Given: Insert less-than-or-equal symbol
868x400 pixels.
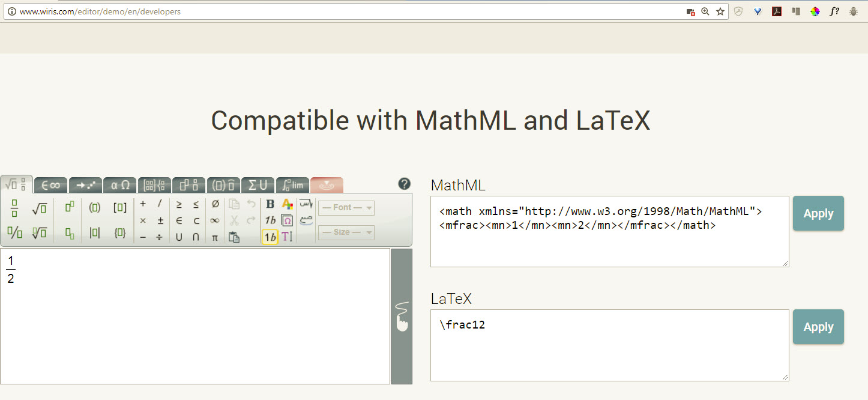Looking at the screenshot, I should [196, 204].
